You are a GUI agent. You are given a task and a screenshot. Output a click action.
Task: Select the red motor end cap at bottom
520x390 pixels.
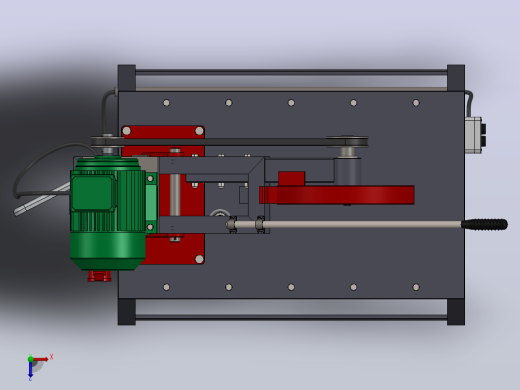(99, 276)
